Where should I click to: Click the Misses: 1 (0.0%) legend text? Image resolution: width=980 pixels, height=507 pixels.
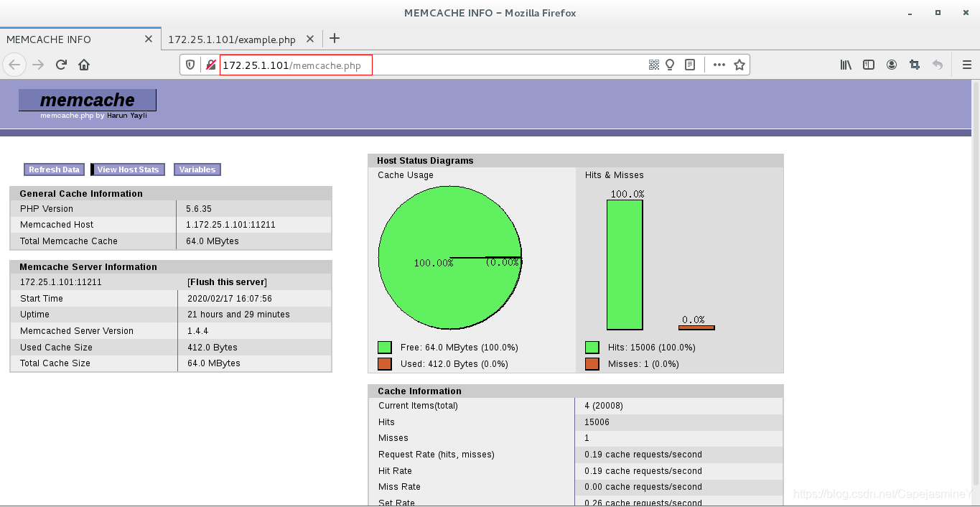tap(643, 364)
